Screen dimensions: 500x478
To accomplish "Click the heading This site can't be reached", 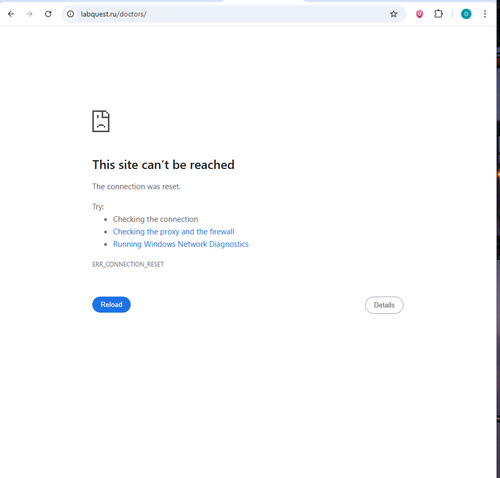I will [x=163, y=165].
